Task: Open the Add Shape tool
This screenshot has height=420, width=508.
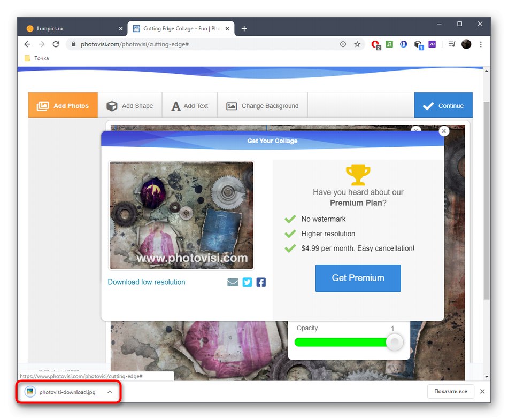Action: click(x=130, y=105)
